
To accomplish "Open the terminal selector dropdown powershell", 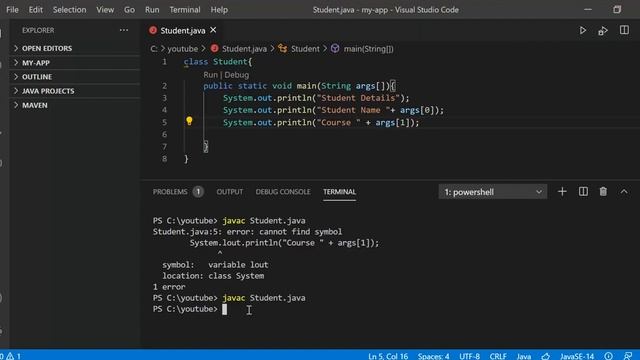I will (493, 192).
